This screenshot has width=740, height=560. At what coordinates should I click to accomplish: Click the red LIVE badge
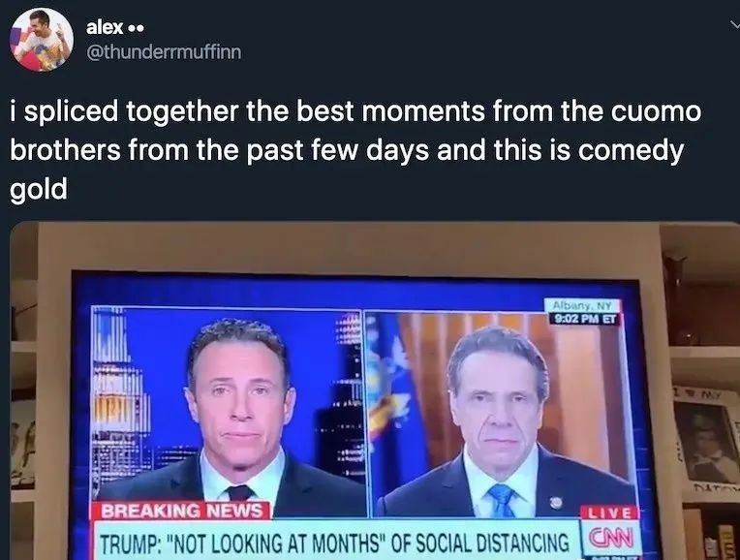click(x=611, y=513)
